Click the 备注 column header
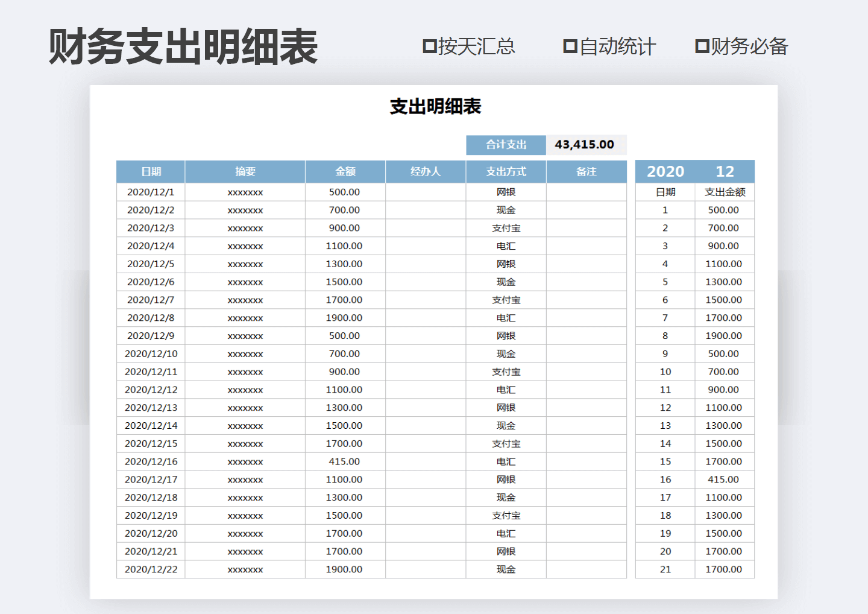 click(586, 171)
